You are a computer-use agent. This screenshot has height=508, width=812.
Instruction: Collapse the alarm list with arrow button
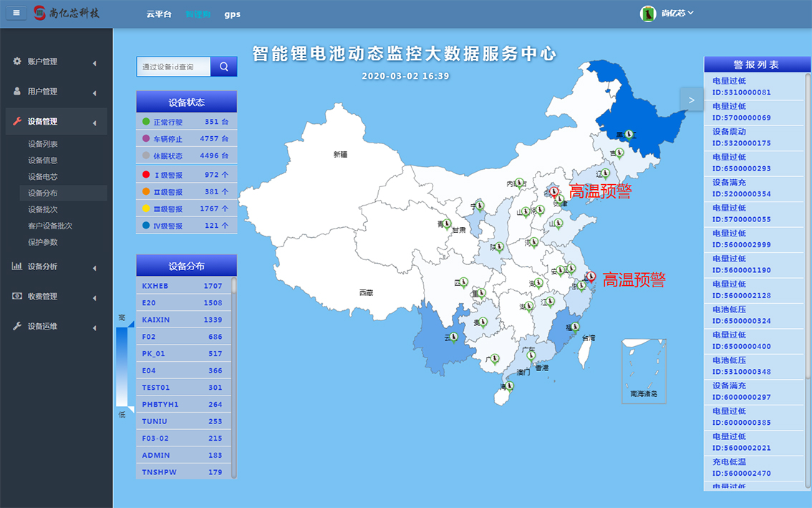coord(691,100)
